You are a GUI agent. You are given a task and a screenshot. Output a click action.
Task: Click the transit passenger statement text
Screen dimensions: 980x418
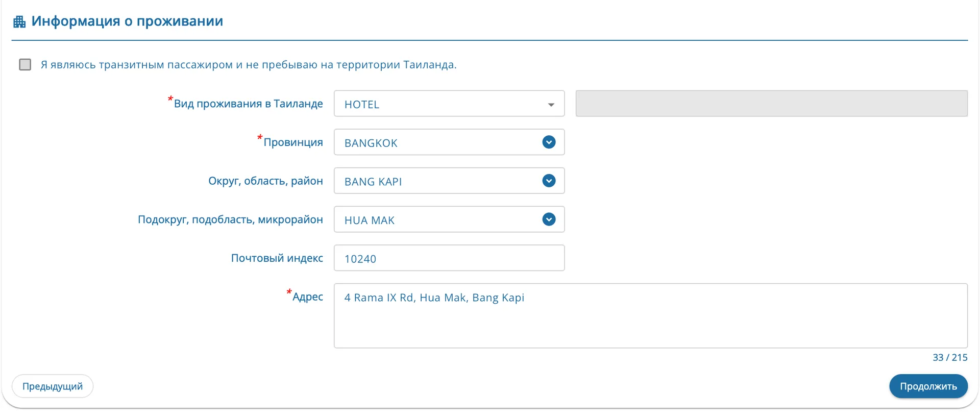point(249,65)
